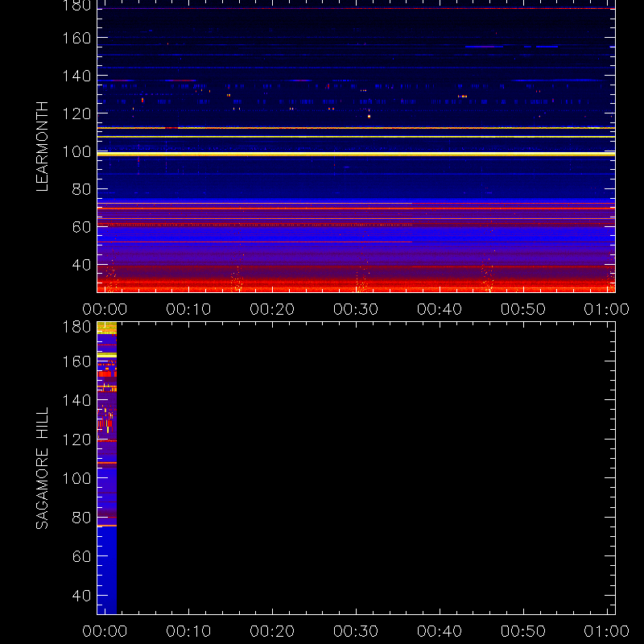Viewport: 644px width, 644px height.
Task: Click 00:20 time label under Learmonth plot
Action: tap(272, 309)
